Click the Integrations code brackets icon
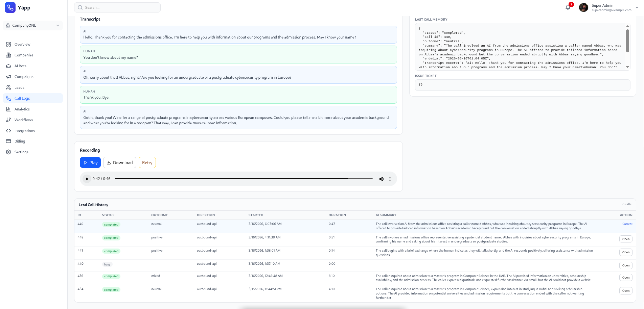Viewport: 644px width, 309px height. tap(8, 131)
